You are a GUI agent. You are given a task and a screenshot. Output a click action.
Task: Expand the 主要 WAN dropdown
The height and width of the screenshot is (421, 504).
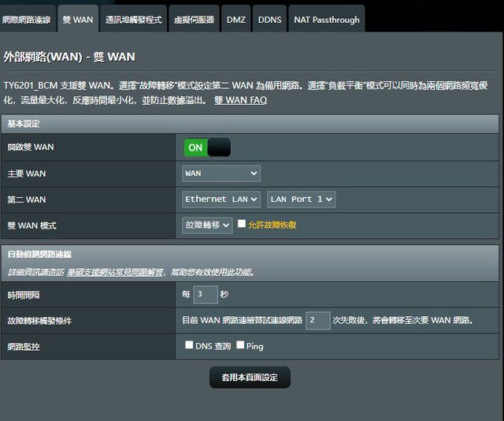221,173
